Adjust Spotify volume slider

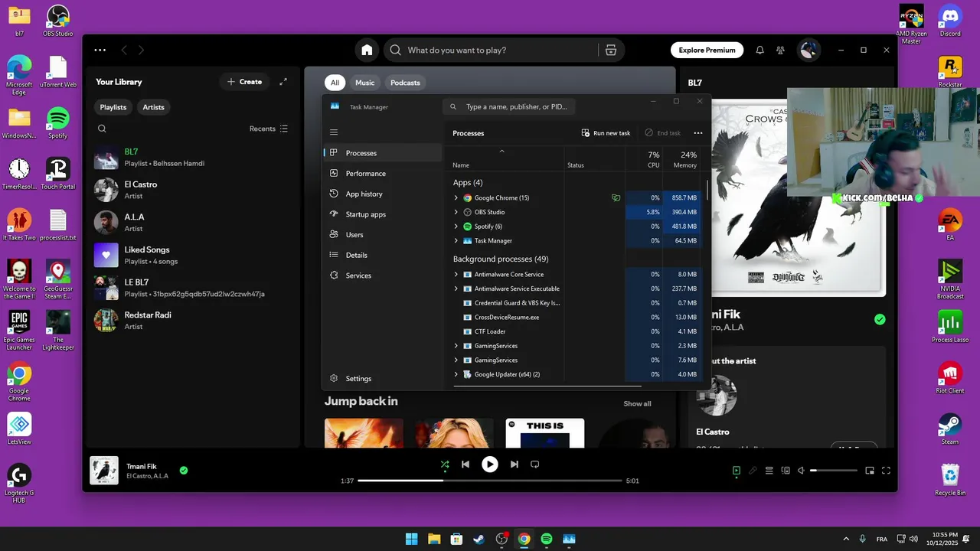coord(834,471)
